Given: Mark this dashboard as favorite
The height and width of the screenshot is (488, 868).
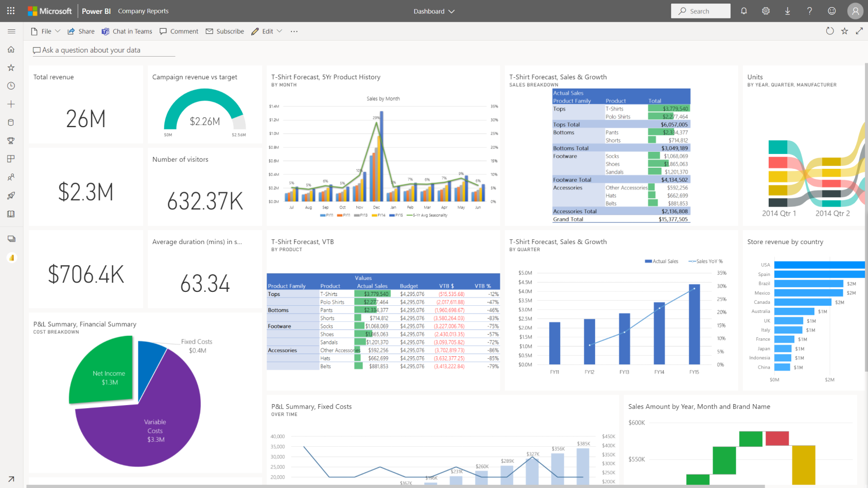Looking at the screenshot, I should tap(844, 31).
